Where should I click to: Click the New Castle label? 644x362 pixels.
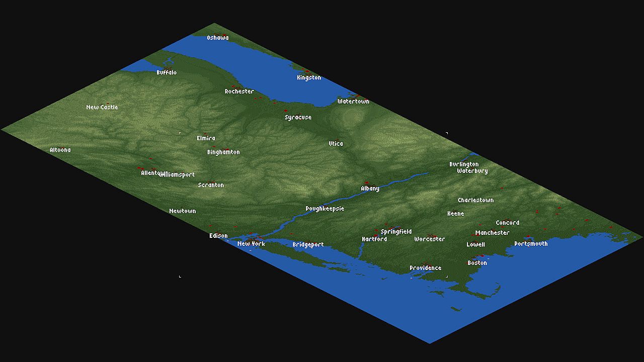102,107
